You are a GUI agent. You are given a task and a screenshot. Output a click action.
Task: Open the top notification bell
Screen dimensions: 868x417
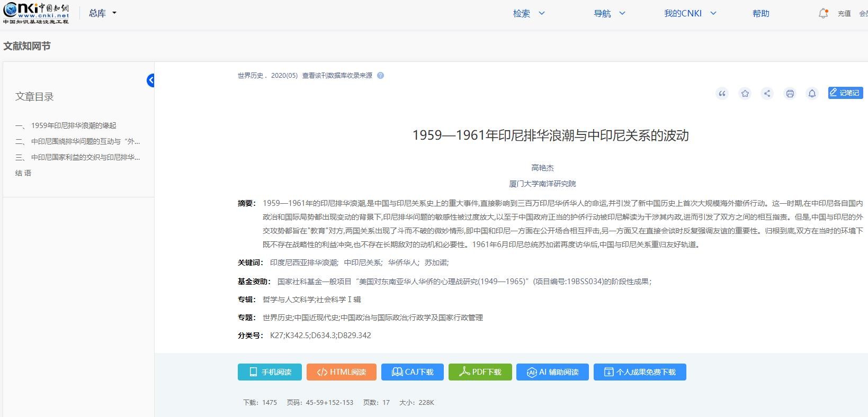point(823,14)
